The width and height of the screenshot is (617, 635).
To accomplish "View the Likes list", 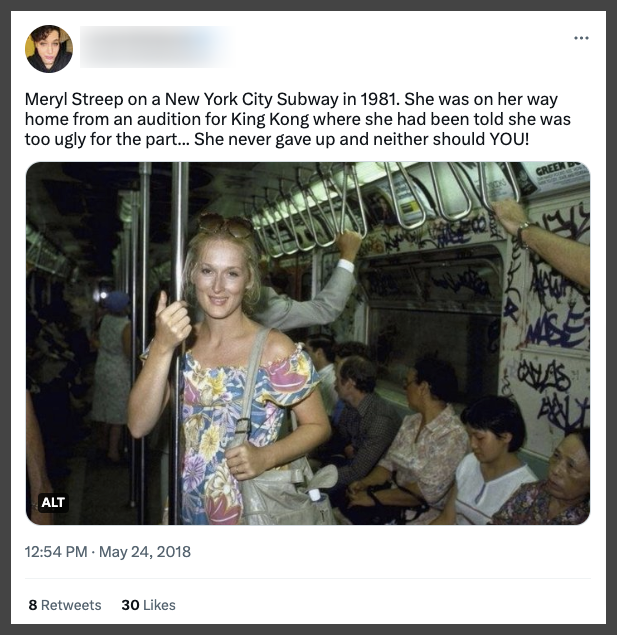I will (x=148, y=605).
